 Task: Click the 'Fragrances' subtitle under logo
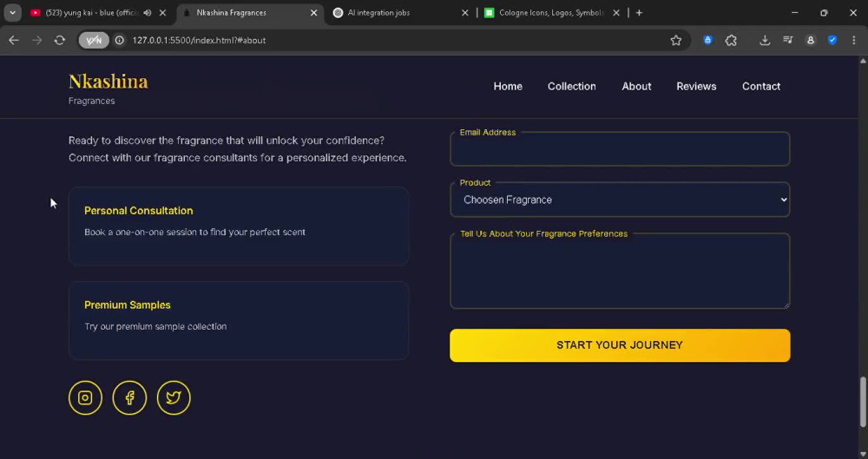tap(92, 101)
